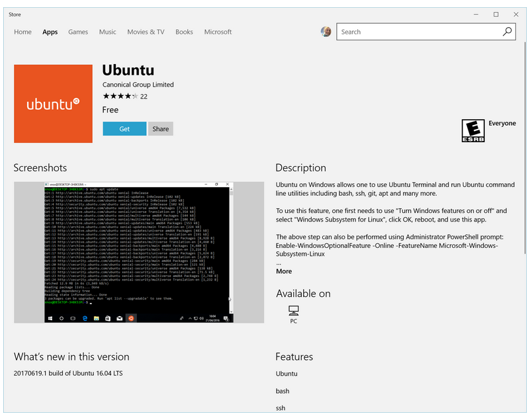Open the Microsoft tab
Image resolution: width=532 pixels, height=414 pixels.
pyautogui.click(x=218, y=32)
